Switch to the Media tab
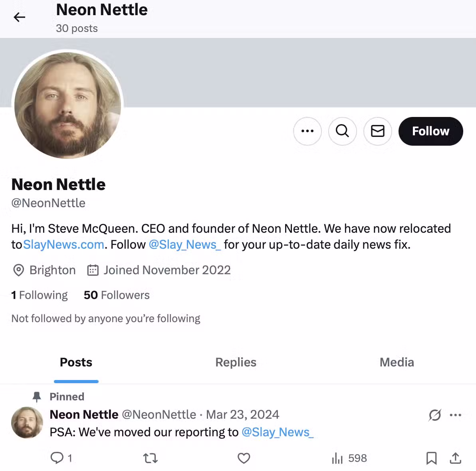Image resolution: width=476 pixels, height=471 pixels. 397,362
